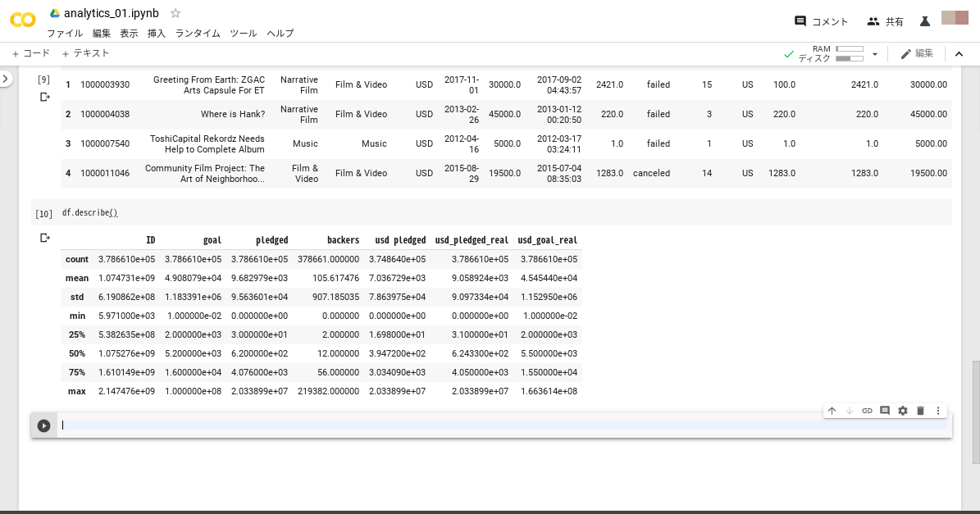Screen dimensions: 980x514
Task: Open the 編集 menu in menu bar
Action: point(101,33)
